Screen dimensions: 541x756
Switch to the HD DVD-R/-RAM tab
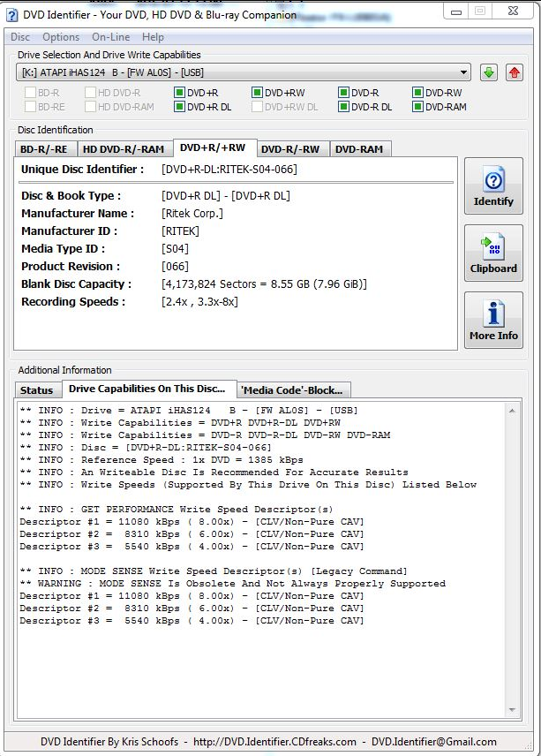pyautogui.click(x=124, y=149)
